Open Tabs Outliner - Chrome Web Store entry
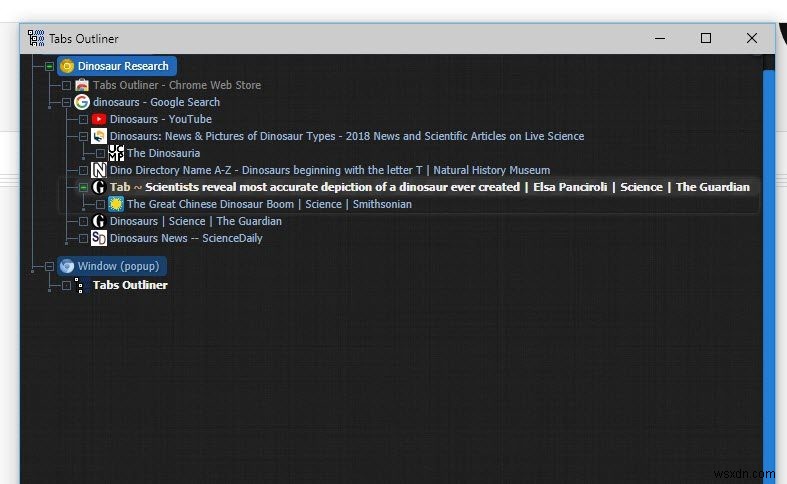The height and width of the screenshot is (484, 787). click(x=177, y=85)
